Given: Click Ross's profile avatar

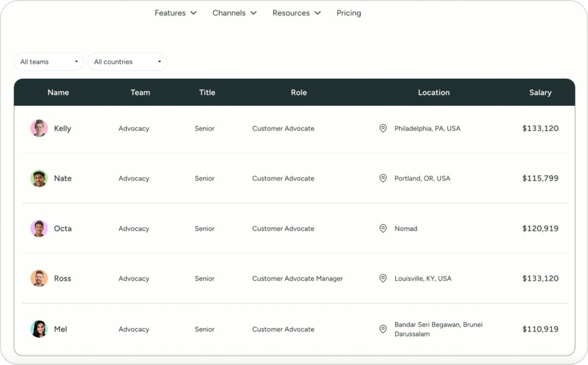Looking at the screenshot, I should (39, 278).
